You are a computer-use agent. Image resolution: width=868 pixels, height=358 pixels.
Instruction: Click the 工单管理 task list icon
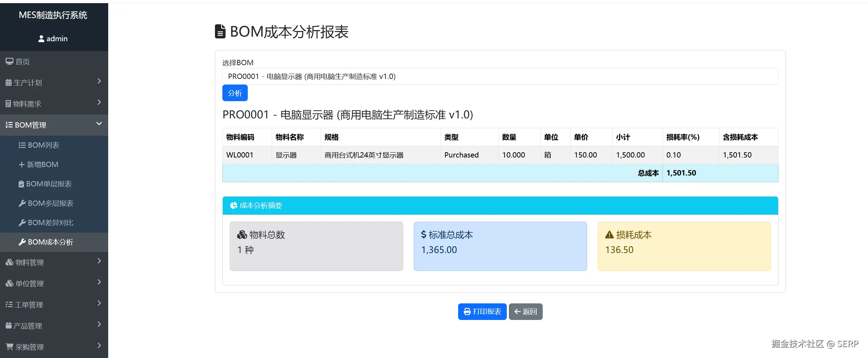pyautogui.click(x=9, y=305)
